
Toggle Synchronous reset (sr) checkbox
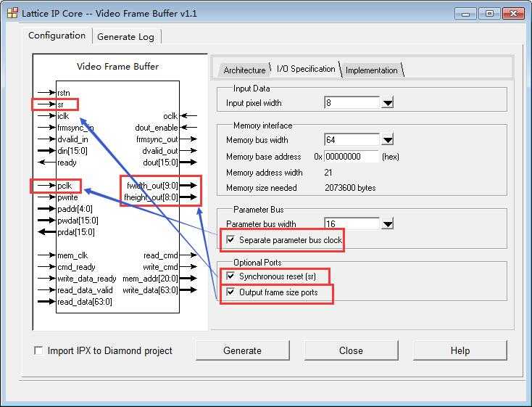(x=230, y=276)
